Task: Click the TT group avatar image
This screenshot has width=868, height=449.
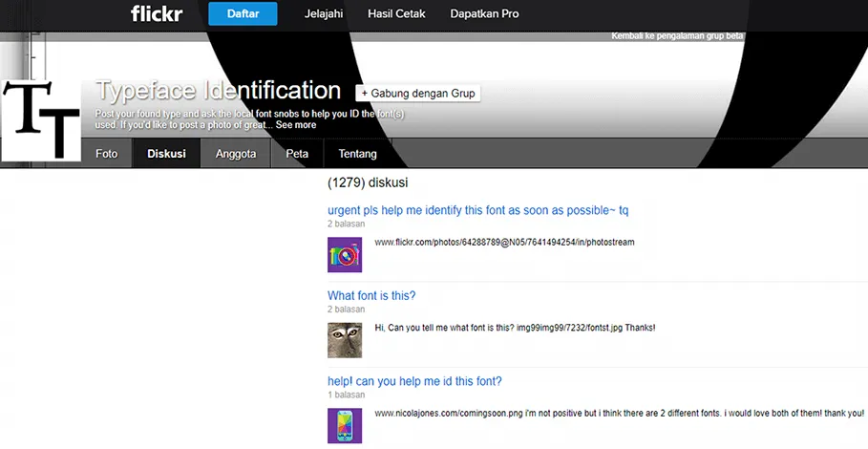Action: coord(41,120)
